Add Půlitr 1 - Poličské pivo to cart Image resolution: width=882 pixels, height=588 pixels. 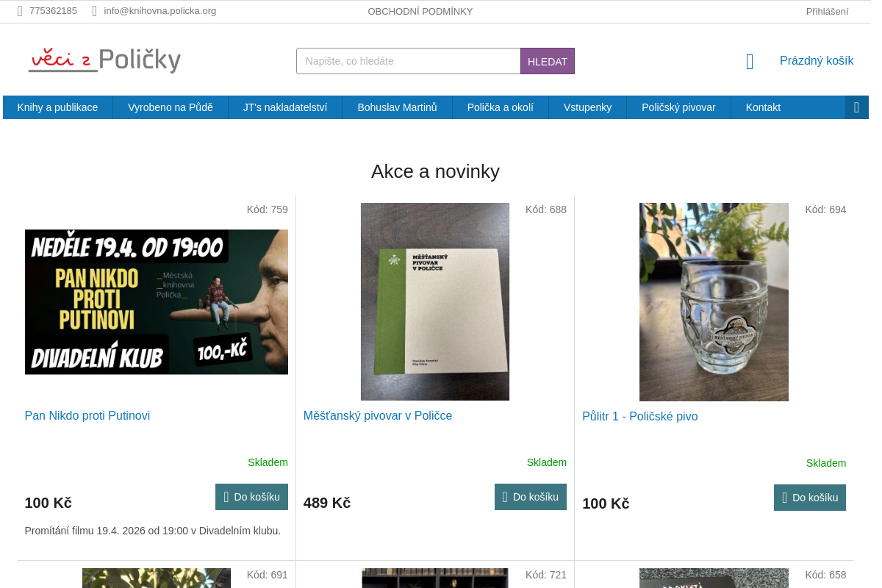810,498
